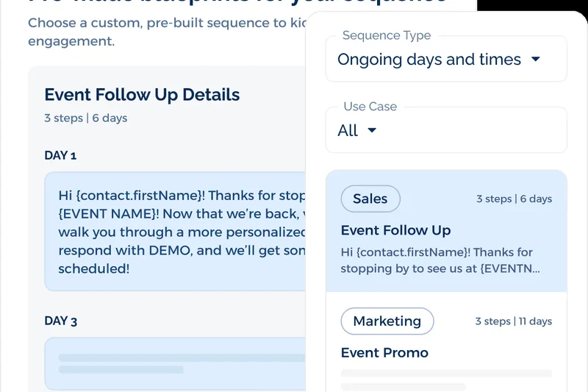Click the Sales tag pill
Viewport: 588px width, 392px height.
[370, 199]
